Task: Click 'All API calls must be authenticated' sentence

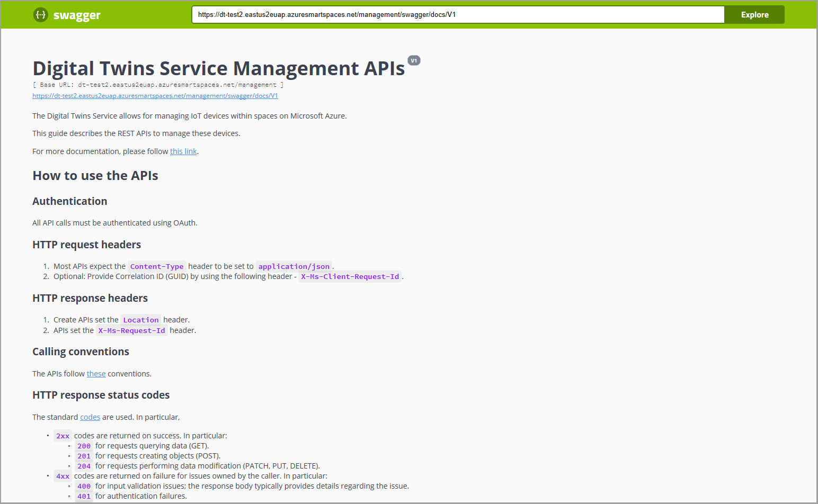Action: 115,223
